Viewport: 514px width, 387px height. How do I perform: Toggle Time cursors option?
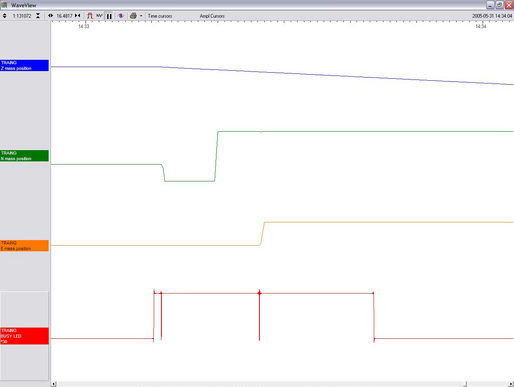coord(160,16)
